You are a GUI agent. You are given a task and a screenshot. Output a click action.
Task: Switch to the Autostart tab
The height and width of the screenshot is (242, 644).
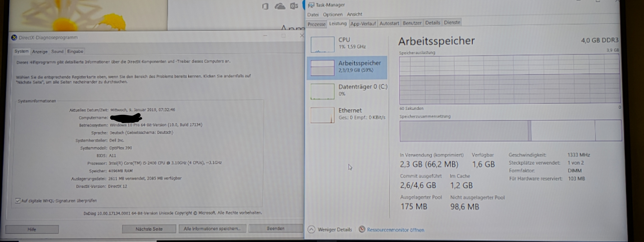click(389, 23)
